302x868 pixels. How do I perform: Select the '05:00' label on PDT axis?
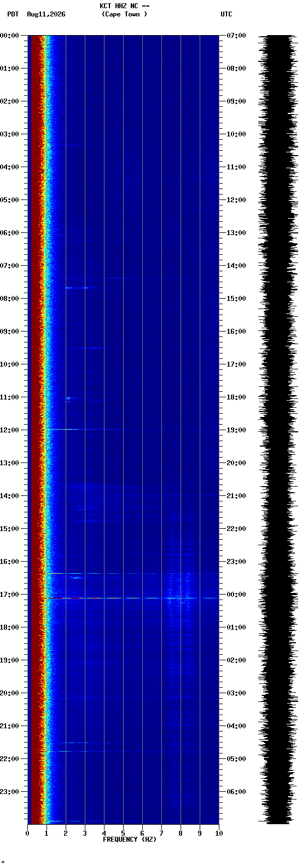pyautogui.click(x=9, y=200)
